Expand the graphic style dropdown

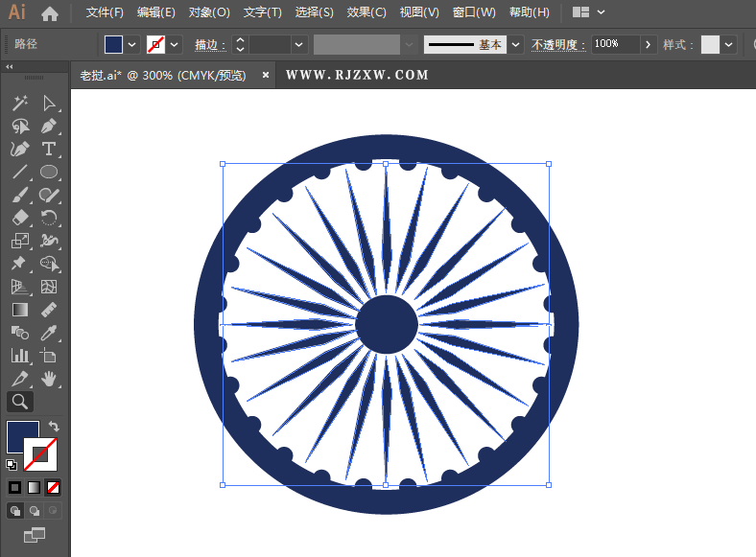[x=730, y=44]
